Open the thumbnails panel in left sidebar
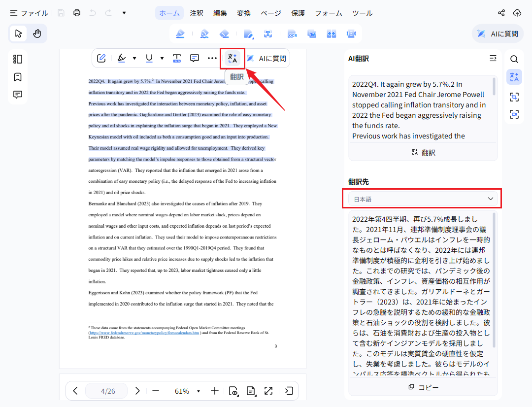This screenshot has height=407, width=532. (x=18, y=59)
